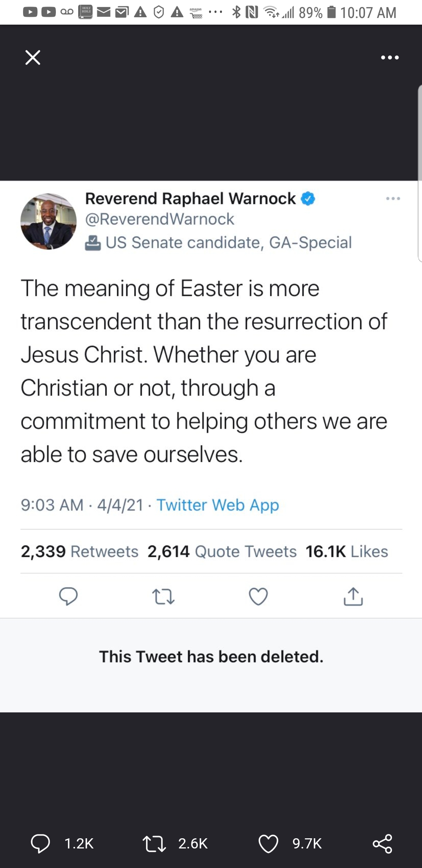Toggle like on the bottom 9.7K heart

pos(268,843)
